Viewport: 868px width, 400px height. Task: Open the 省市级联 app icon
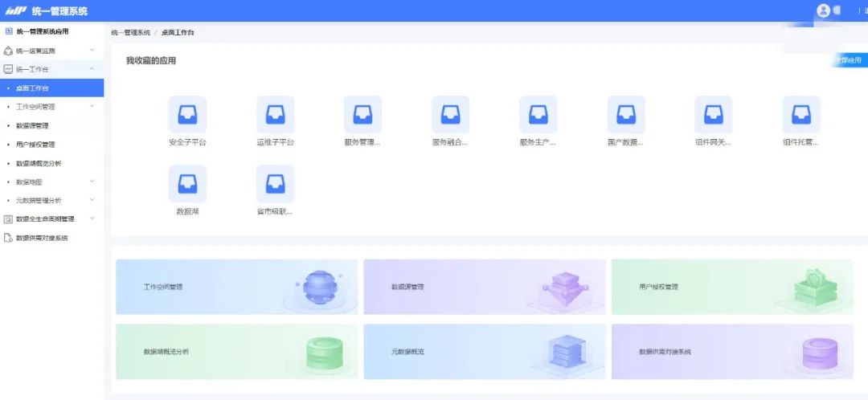tap(275, 184)
